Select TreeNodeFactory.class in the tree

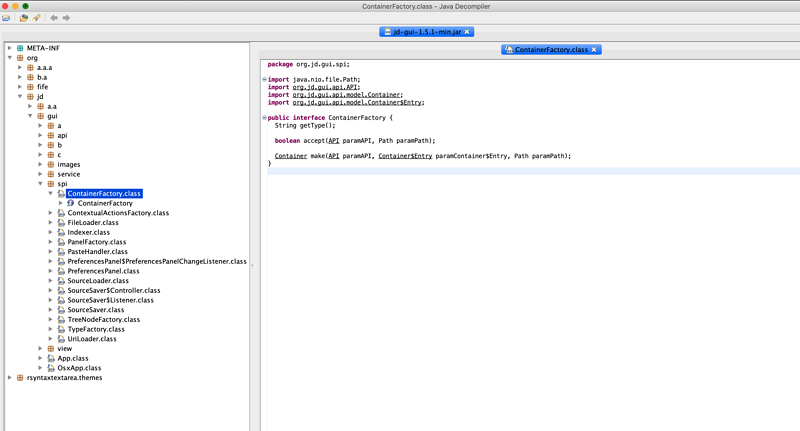click(103, 320)
